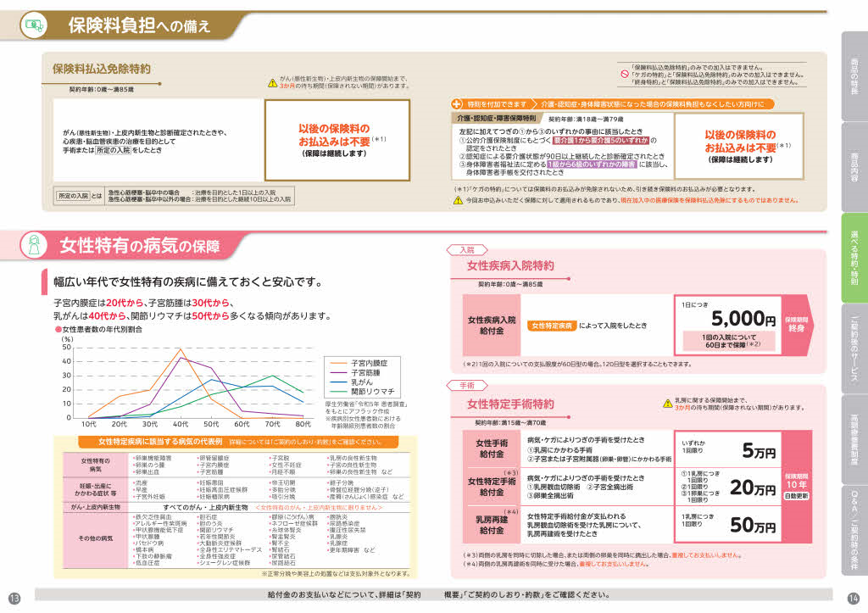Switch to ご契約後のサービス side tab
Viewport: 868px width, 613px height.
click(854, 348)
